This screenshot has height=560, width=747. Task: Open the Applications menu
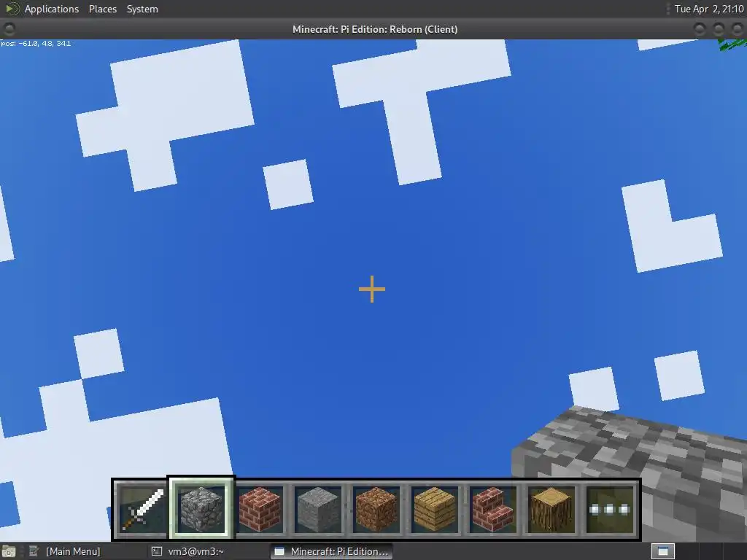52,9
